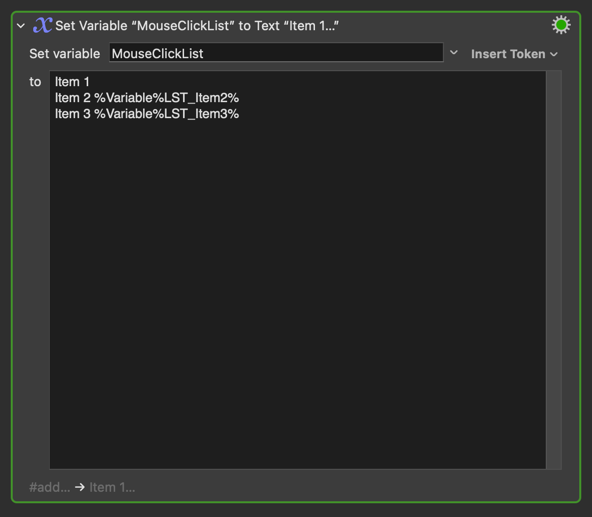This screenshot has width=592, height=517.
Task: Open the Insert Token menu
Action: tap(514, 54)
